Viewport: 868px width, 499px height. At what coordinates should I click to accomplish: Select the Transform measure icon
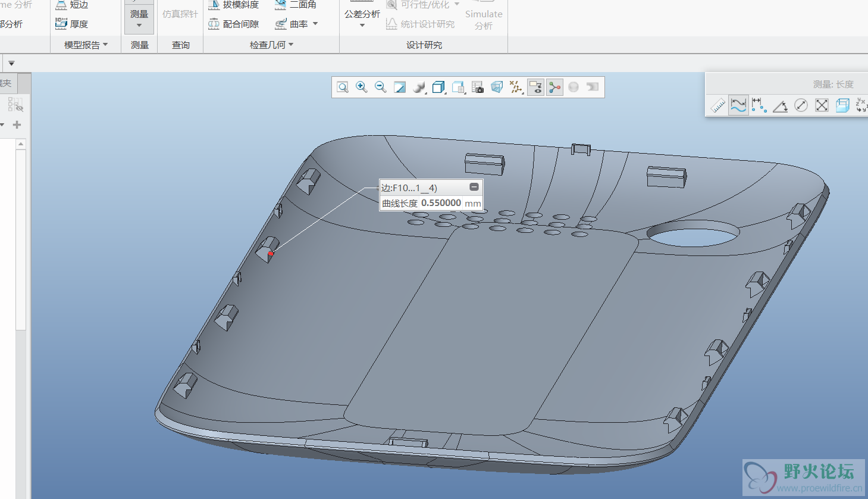(861, 105)
